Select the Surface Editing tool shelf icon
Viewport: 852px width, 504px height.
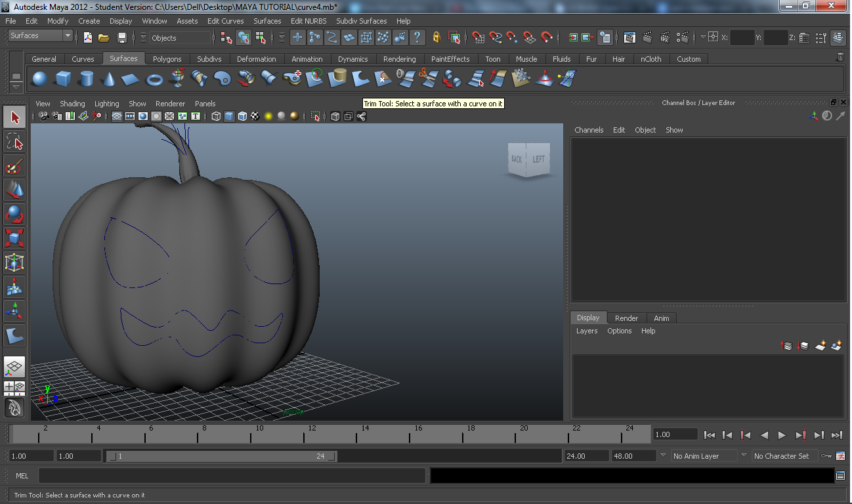click(566, 79)
